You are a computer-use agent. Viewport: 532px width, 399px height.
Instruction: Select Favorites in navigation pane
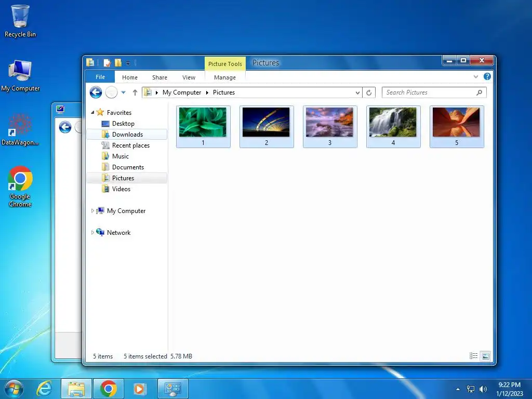[119, 112]
